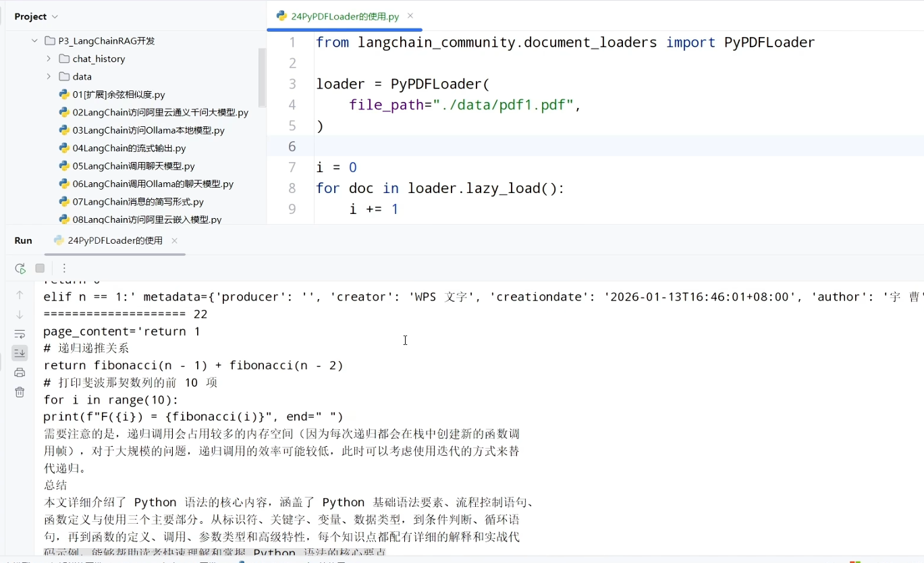Click '# 打印斐波那契数列的前 10 项' output line
The width and height of the screenshot is (924, 563).
point(130,383)
